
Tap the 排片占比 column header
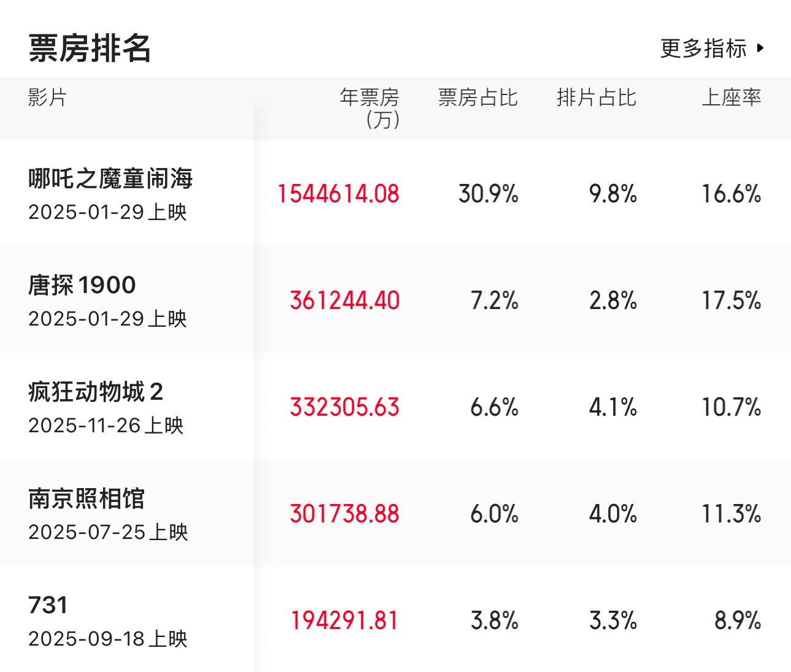596,97
